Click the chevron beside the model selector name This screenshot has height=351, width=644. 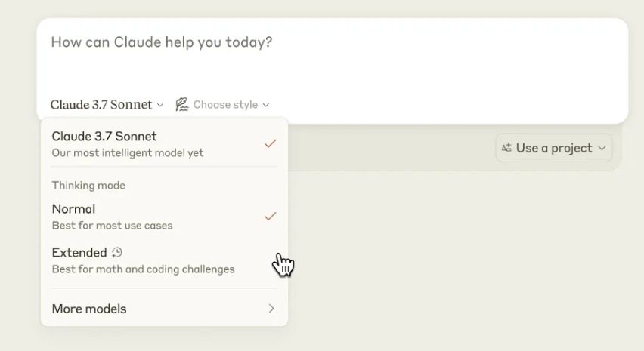[x=159, y=105]
